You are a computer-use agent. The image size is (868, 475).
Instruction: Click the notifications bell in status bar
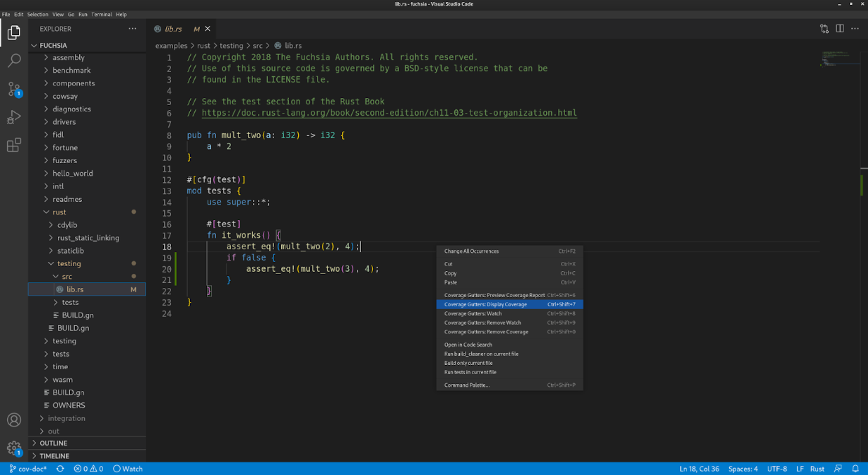pos(855,469)
